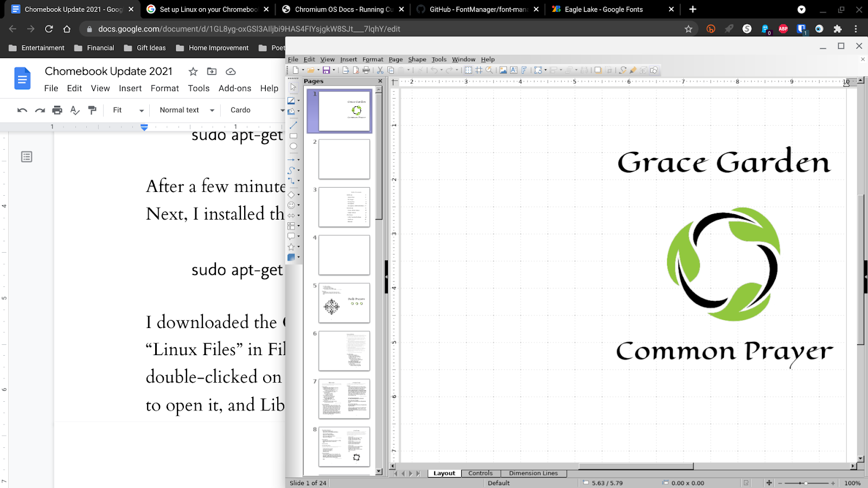Viewport: 868px width, 488px height.
Task: Click the Insert Text Box icon
Action: tap(513, 70)
